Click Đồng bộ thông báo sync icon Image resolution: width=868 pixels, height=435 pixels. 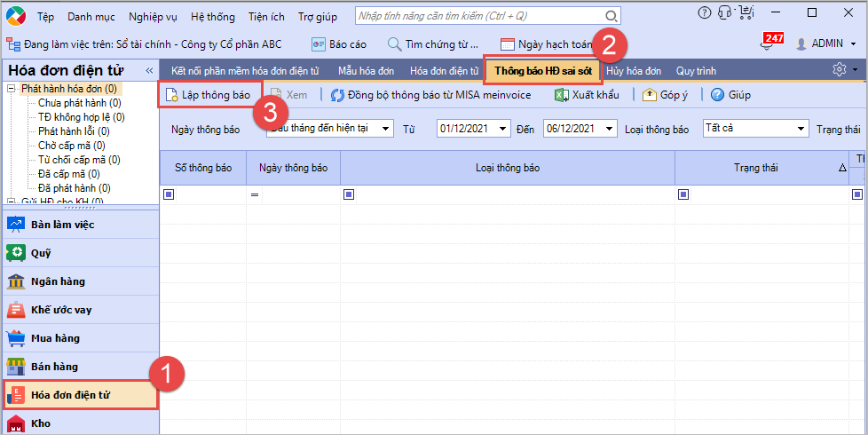click(337, 95)
